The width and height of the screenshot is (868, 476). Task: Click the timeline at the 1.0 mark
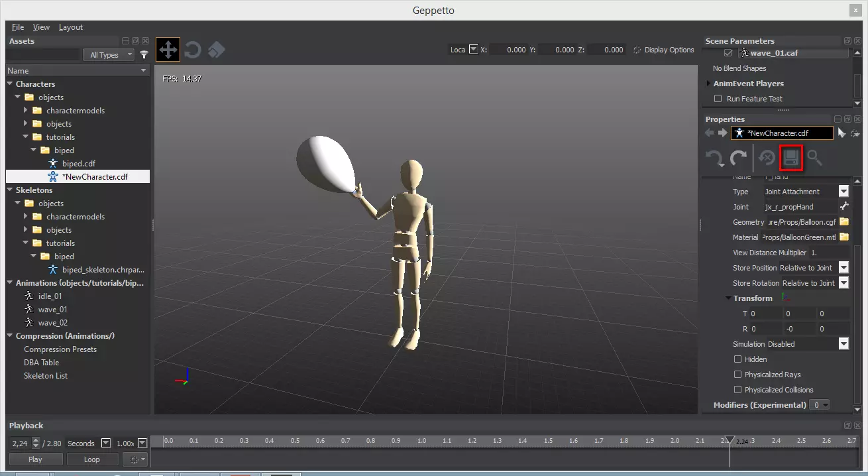[x=421, y=441]
